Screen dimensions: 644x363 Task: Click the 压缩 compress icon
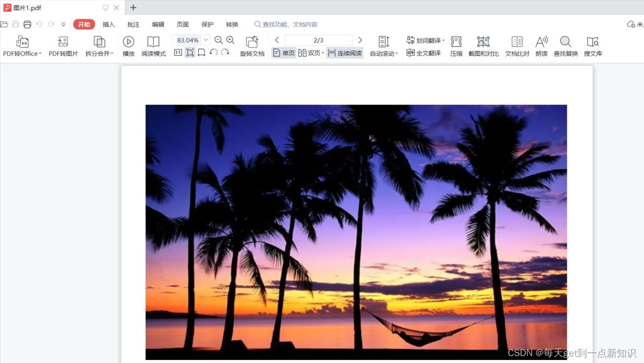tap(456, 42)
